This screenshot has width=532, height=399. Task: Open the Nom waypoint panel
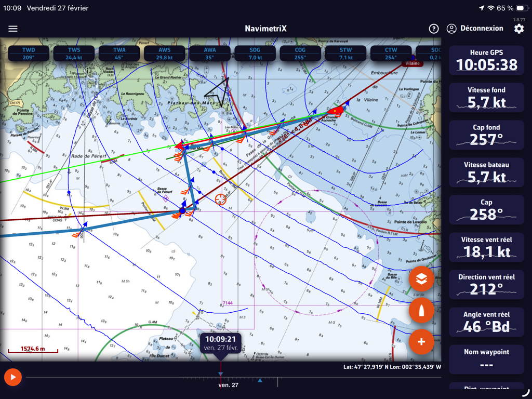[x=486, y=359]
